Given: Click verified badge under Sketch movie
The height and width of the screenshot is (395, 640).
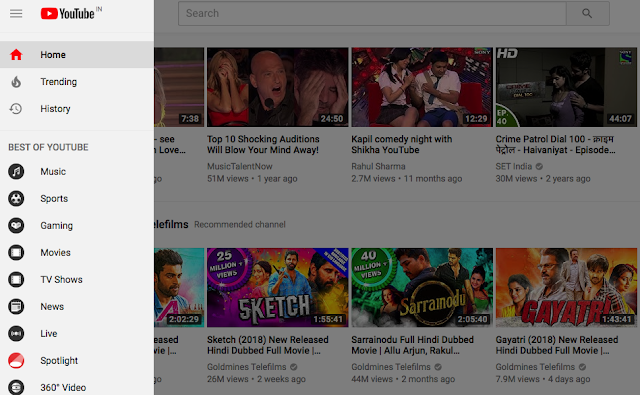Looking at the screenshot, I should 293,367.
